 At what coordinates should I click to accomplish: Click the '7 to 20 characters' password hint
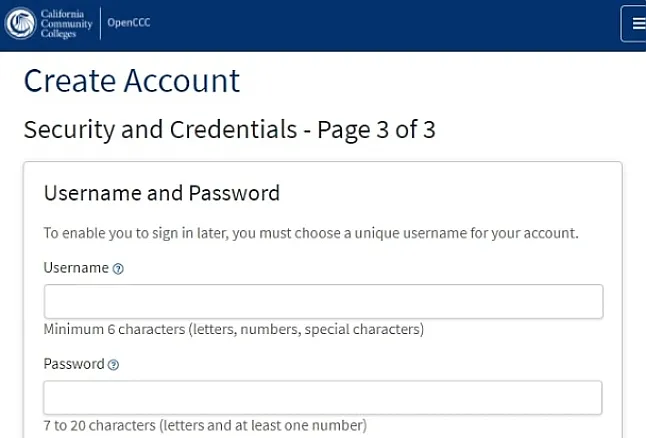pyautogui.click(x=205, y=425)
